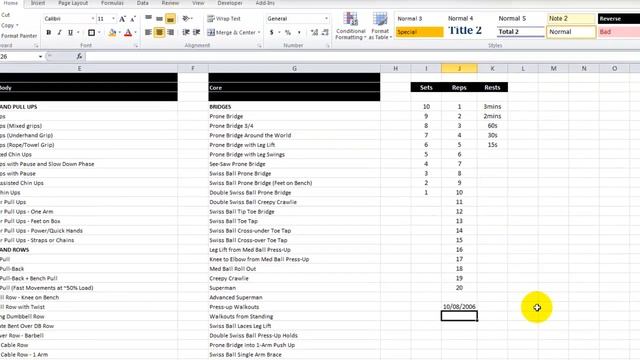The height and width of the screenshot is (360, 640).
Task: Click Increase Decimal icon
Action: point(314,32)
